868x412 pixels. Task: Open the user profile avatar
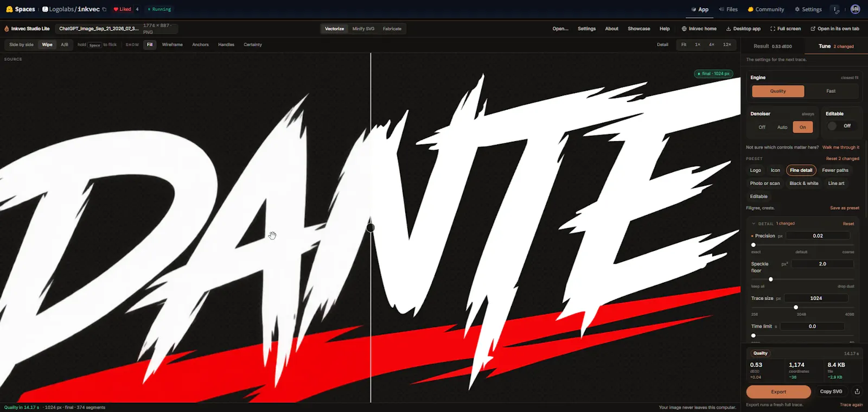coord(855,9)
